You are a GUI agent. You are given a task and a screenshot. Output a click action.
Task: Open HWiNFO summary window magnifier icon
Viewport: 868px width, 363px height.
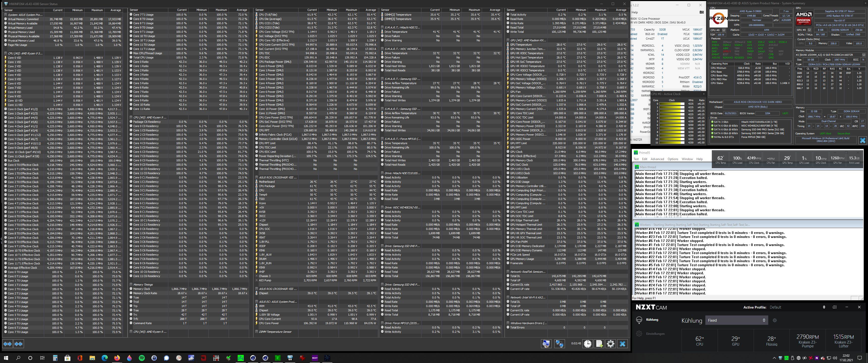click(x=546, y=344)
